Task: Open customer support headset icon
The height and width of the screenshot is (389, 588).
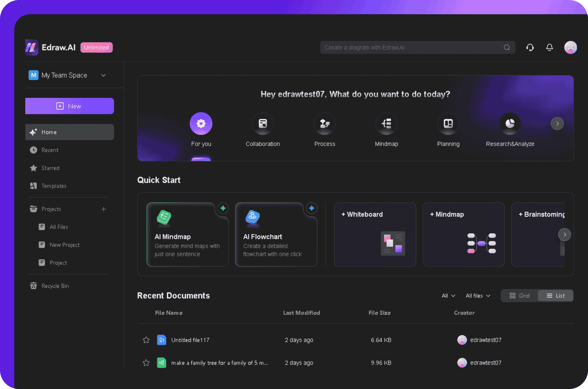Action: tap(530, 47)
